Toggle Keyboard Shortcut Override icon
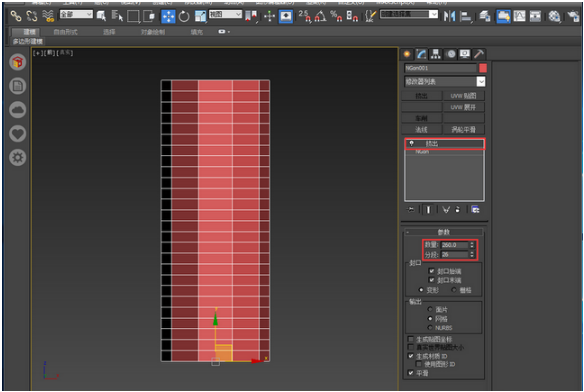The width and height of the screenshot is (584, 392). [286, 16]
